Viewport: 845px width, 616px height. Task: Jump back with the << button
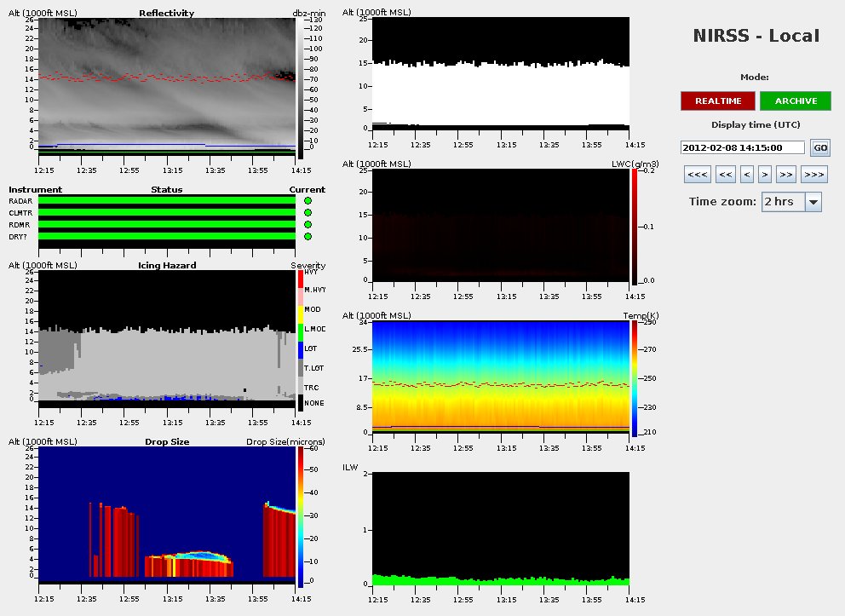[x=725, y=175]
